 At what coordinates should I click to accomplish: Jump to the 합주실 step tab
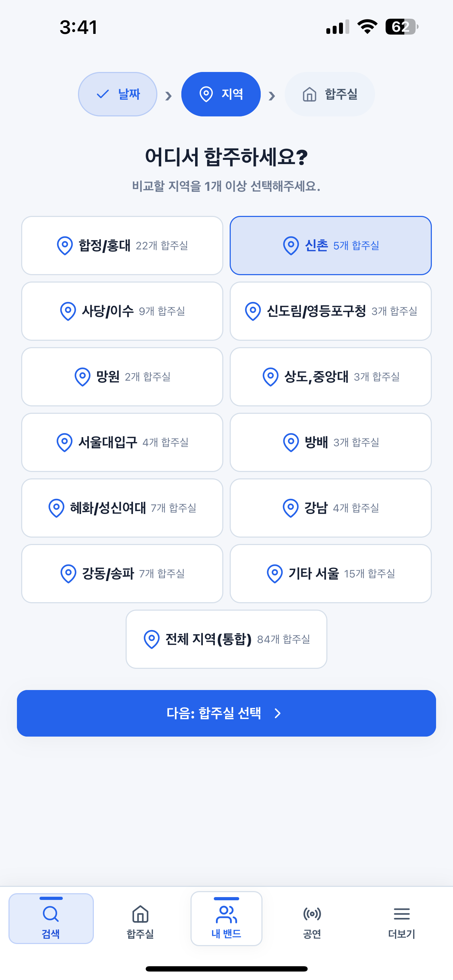[x=330, y=94]
